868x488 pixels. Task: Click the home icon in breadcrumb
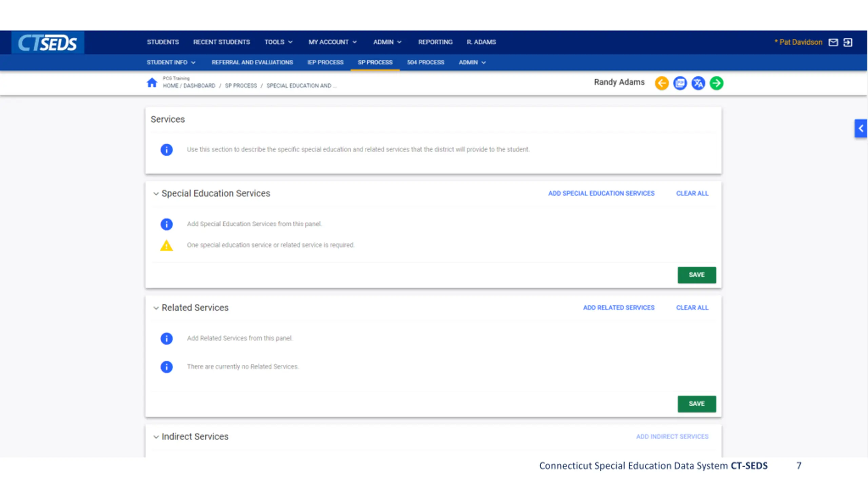click(x=152, y=83)
